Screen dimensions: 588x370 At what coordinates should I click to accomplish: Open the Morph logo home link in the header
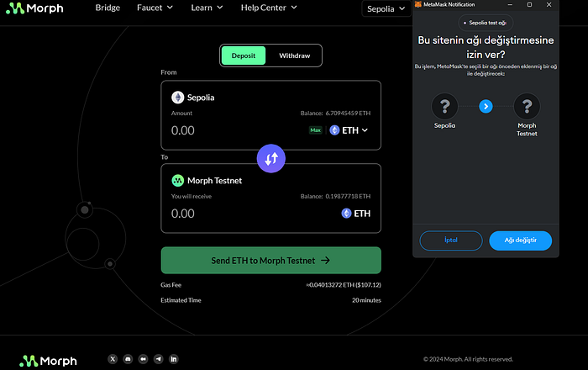pos(35,8)
